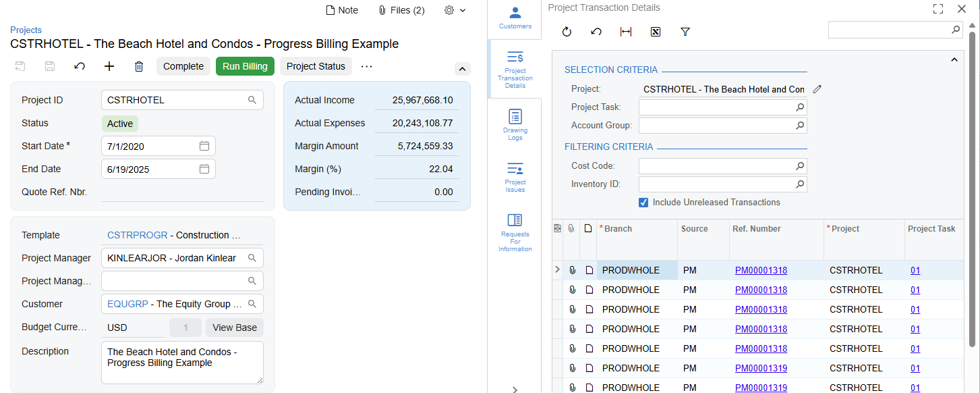Collapse the project summary form section
Image resolution: width=980 pixels, height=393 pixels.
click(x=462, y=69)
